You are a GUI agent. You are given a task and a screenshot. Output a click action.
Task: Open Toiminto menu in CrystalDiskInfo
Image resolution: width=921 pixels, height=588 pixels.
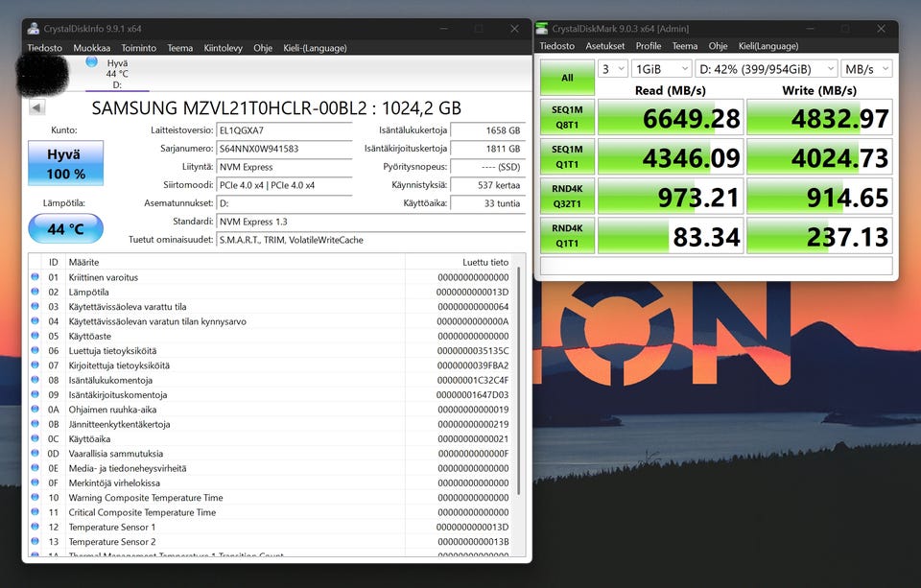click(138, 48)
